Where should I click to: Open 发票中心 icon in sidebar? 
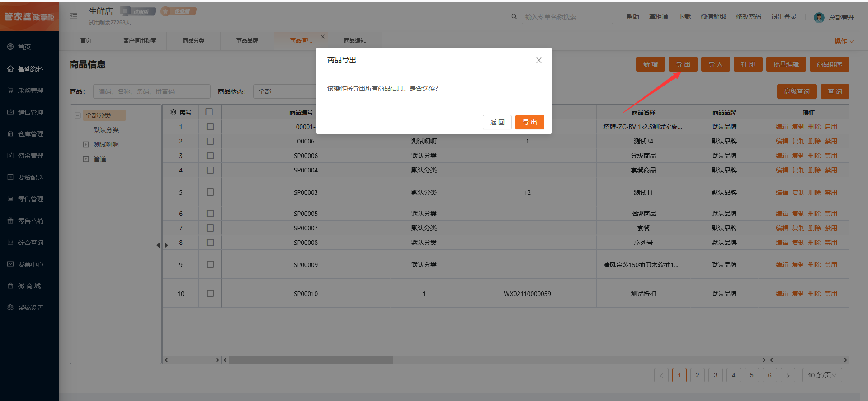click(10, 264)
